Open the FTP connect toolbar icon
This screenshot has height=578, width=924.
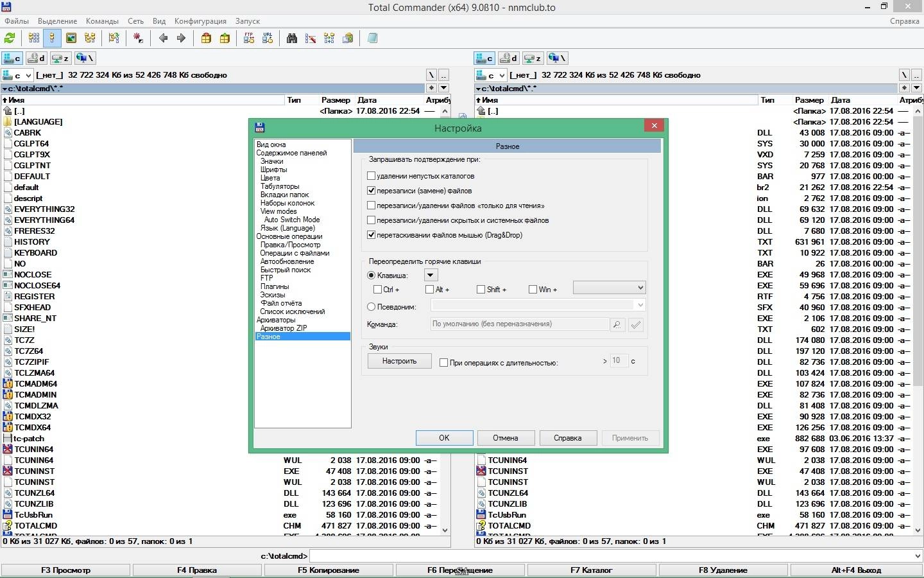(x=249, y=39)
